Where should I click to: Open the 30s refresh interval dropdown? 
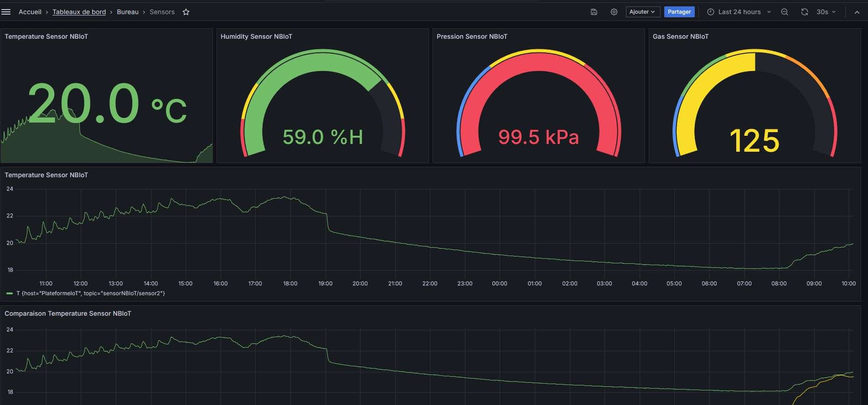click(x=826, y=12)
